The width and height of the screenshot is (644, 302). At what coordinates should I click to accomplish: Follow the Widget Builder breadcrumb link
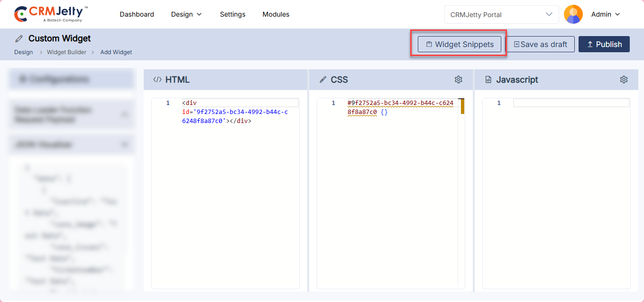pyautogui.click(x=66, y=52)
